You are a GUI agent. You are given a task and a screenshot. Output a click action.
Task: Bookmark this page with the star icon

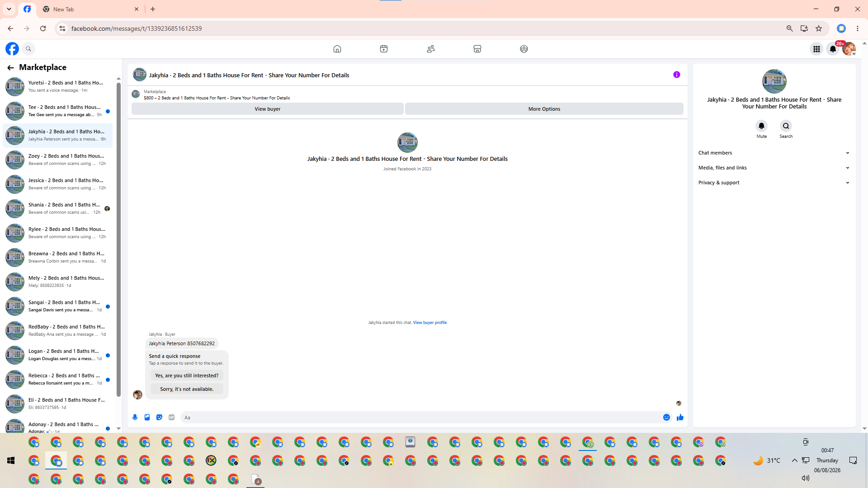819,28
